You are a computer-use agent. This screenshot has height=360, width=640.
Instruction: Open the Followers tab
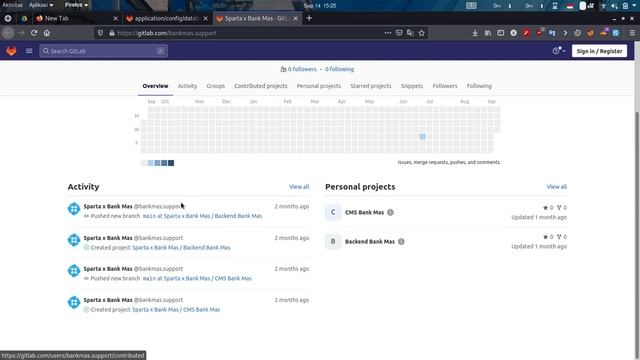point(445,86)
